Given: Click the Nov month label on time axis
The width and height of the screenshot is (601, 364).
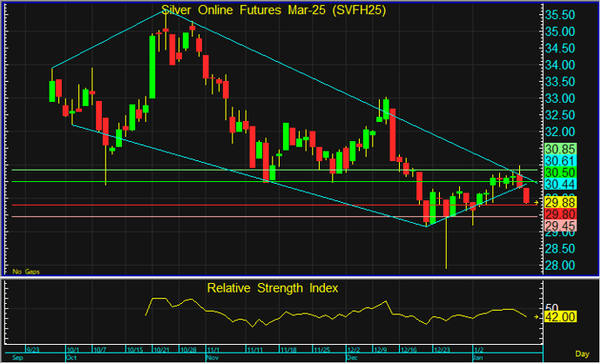Looking at the screenshot, I should 213,357.
